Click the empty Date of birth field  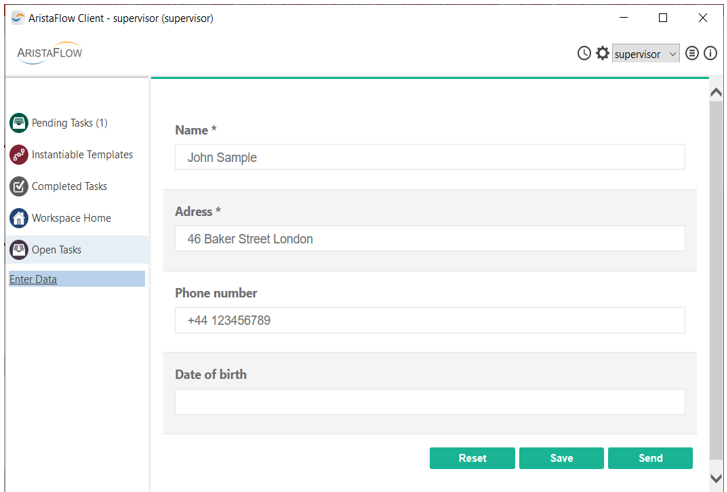coord(430,402)
